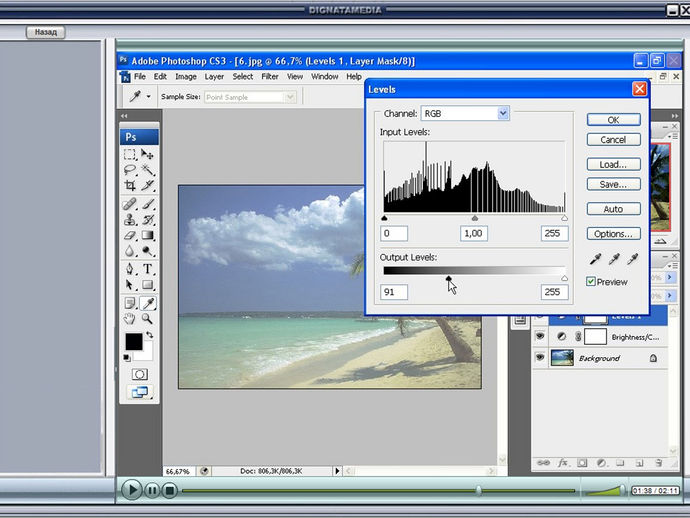Select the Healing Brush tool

130,204
